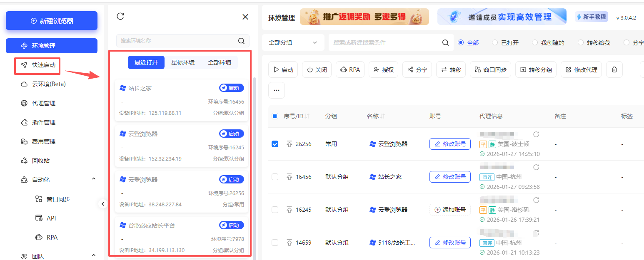Image resolution: width=644 pixels, height=260 pixels.
Task: Switch to the 全部环境 tab
Action: pos(220,62)
